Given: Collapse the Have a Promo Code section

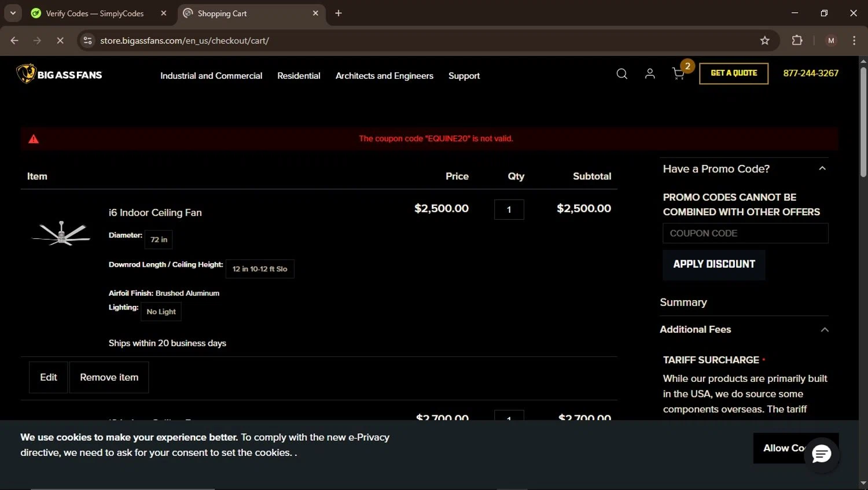Looking at the screenshot, I should click(822, 168).
